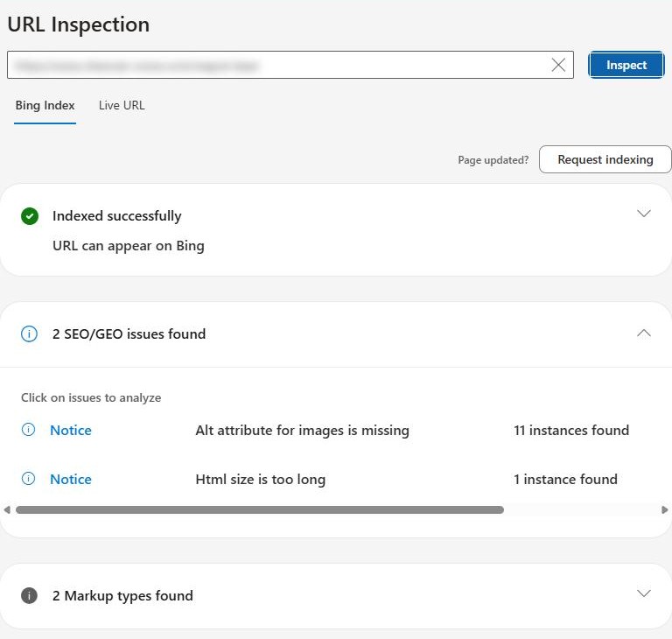
Task: Click 'URL can appear on Bing' text
Action: pyautogui.click(x=128, y=246)
